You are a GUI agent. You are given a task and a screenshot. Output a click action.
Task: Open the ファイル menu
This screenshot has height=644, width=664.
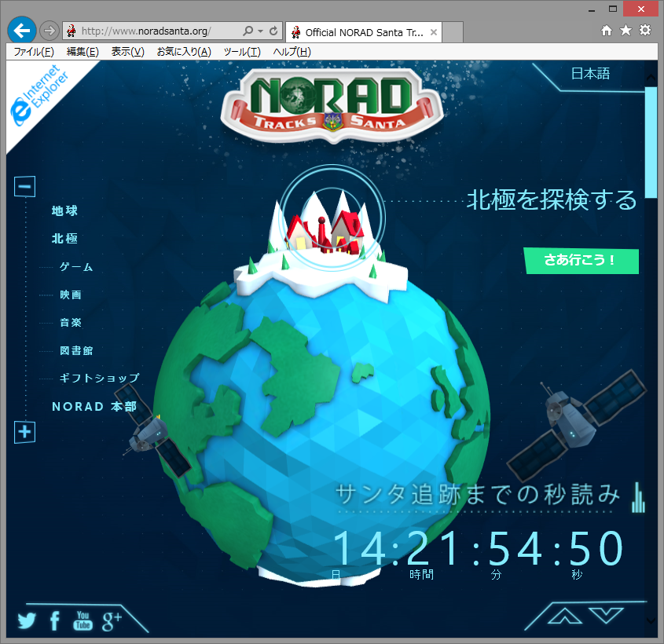point(31,51)
